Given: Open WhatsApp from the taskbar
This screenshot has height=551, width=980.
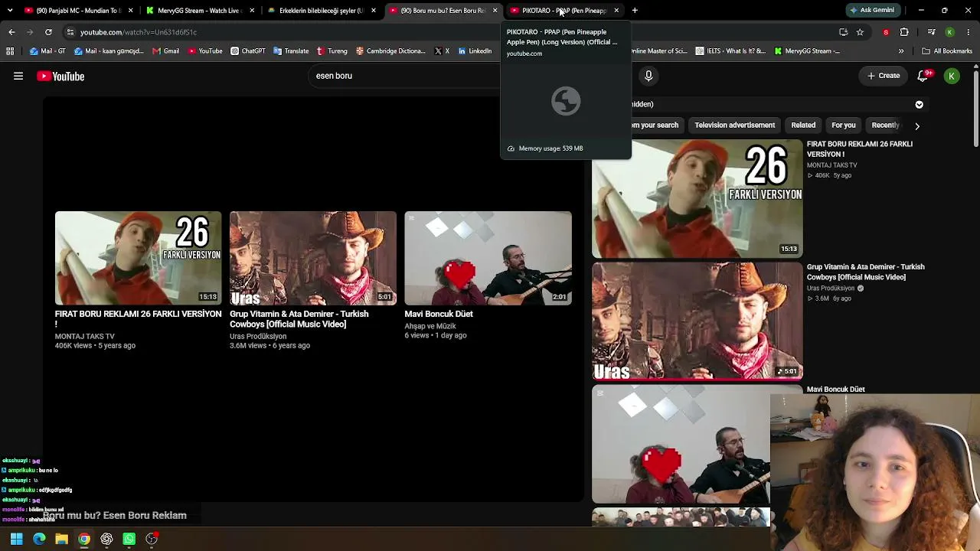Looking at the screenshot, I should coord(129,539).
